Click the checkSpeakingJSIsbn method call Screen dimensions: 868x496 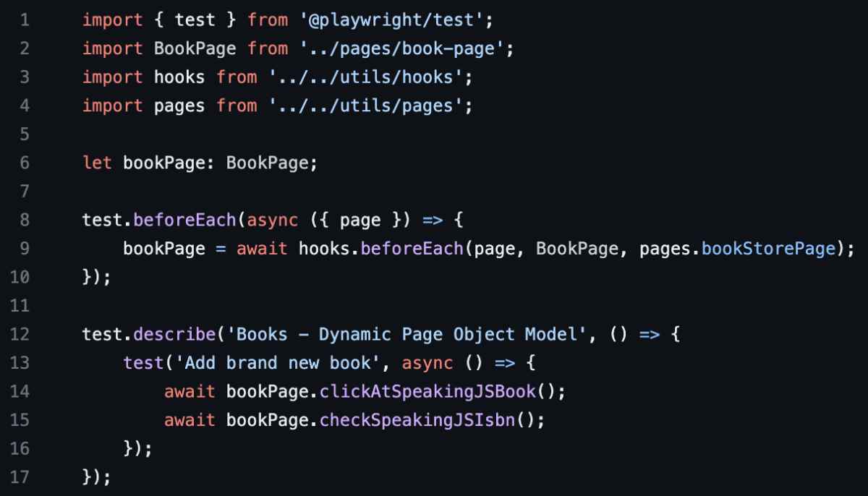[417, 420]
